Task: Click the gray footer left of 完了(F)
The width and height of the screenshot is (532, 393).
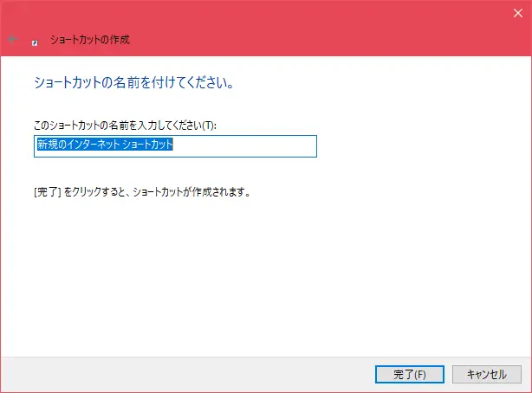Action: coord(173,374)
